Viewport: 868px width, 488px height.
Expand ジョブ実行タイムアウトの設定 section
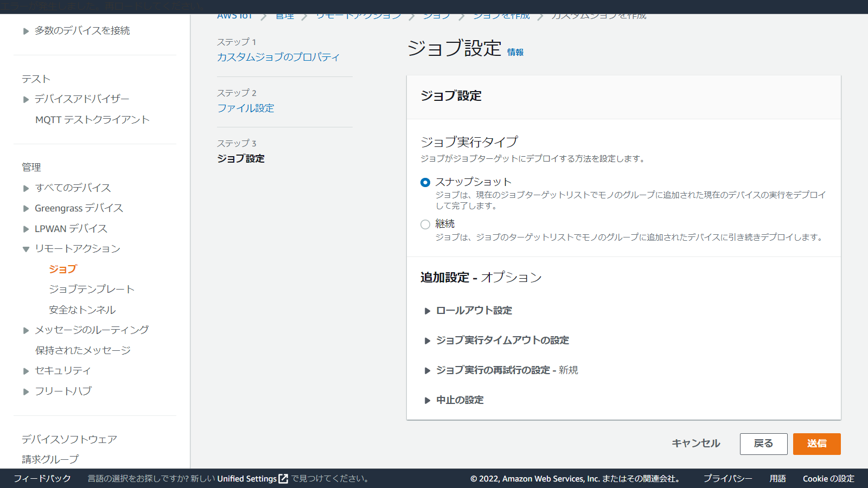click(427, 341)
